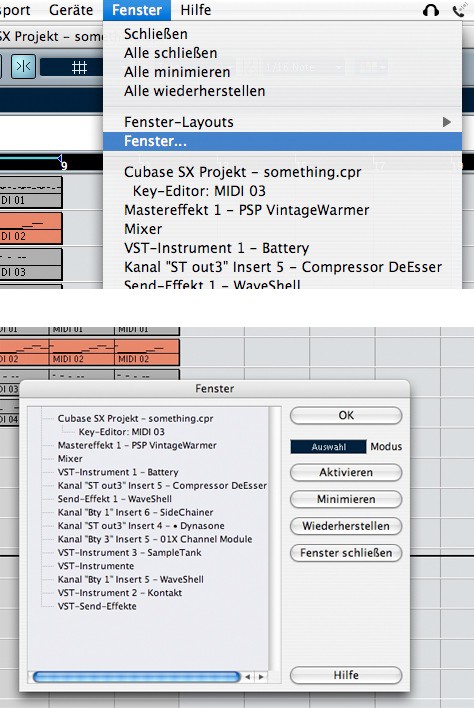This screenshot has width=474, height=708.
Task: Click the blue horizontal scrollbar in dialog
Action: click(x=136, y=676)
